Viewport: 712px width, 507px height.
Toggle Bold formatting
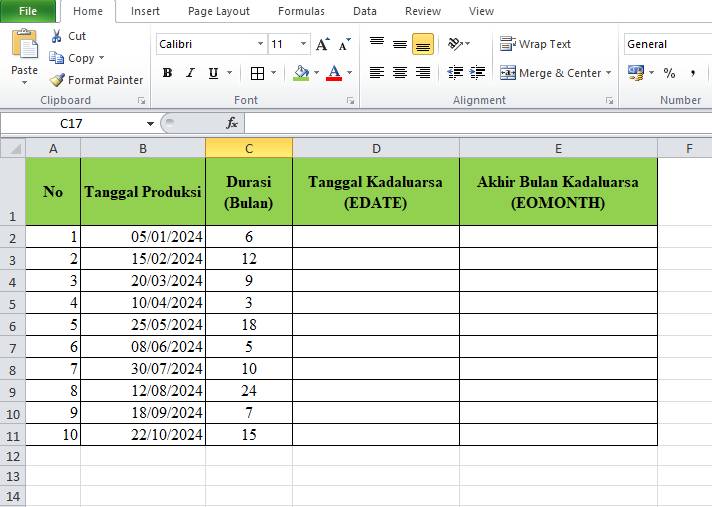167,73
